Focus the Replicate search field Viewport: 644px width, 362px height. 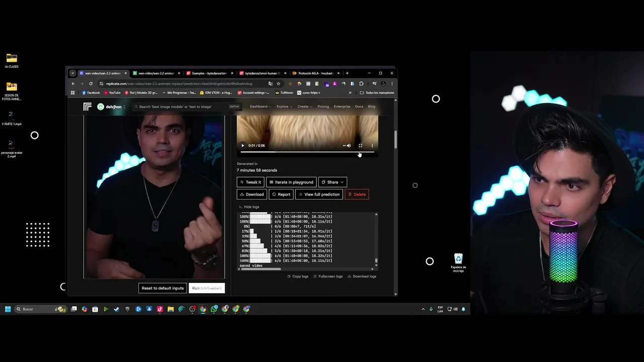186,107
